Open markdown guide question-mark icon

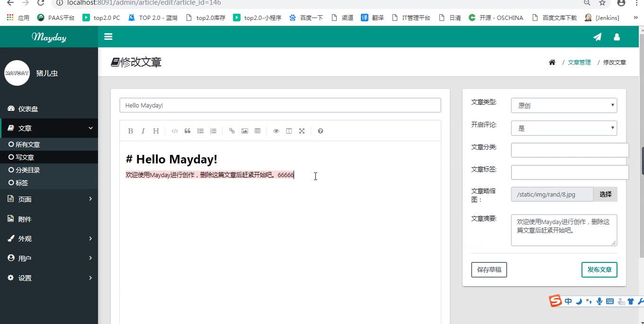click(321, 131)
